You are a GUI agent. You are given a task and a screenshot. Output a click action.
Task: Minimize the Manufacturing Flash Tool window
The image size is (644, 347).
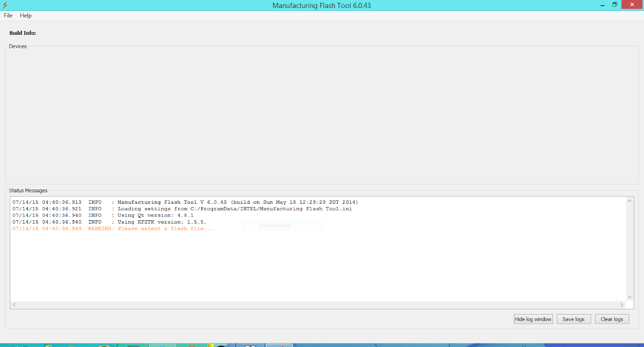[x=602, y=5]
